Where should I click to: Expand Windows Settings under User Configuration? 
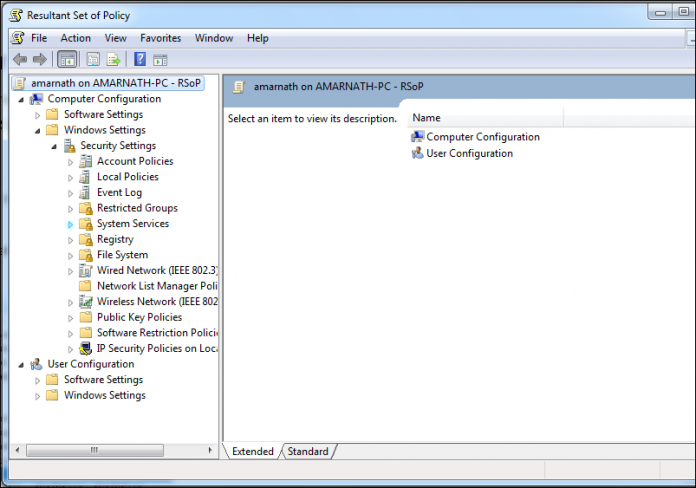coord(38,396)
